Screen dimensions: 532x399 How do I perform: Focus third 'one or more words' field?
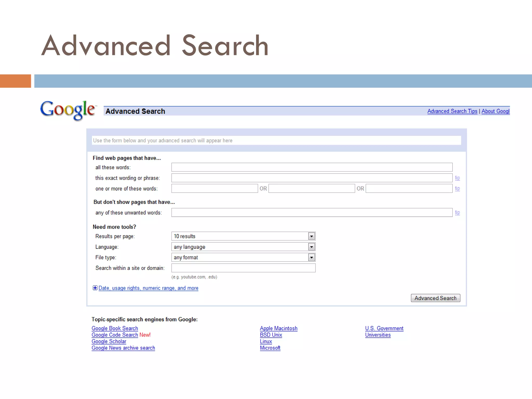[x=409, y=188]
